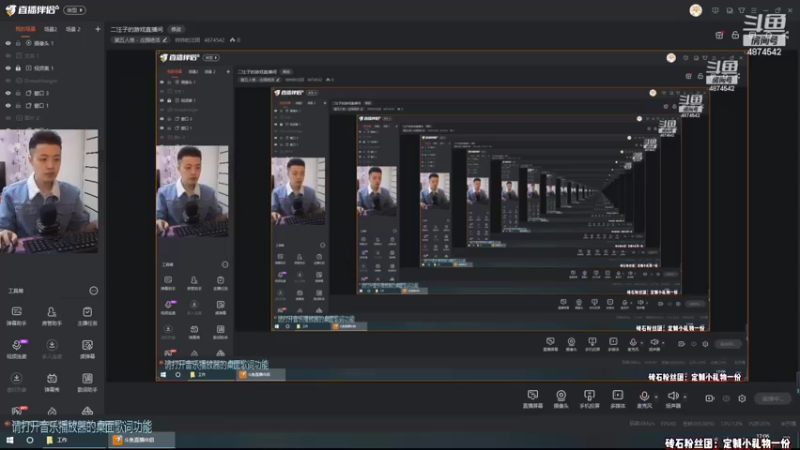Open 主播任务 in the outer 工具箱 panel
800x450 pixels.
[x=87, y=316]
